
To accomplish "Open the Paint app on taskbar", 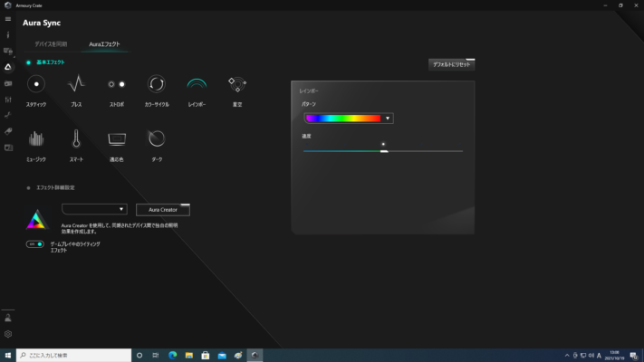I will [238, 355].
